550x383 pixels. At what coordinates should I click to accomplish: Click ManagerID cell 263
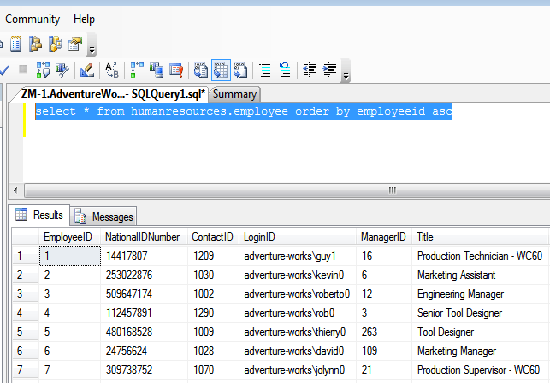384,331
